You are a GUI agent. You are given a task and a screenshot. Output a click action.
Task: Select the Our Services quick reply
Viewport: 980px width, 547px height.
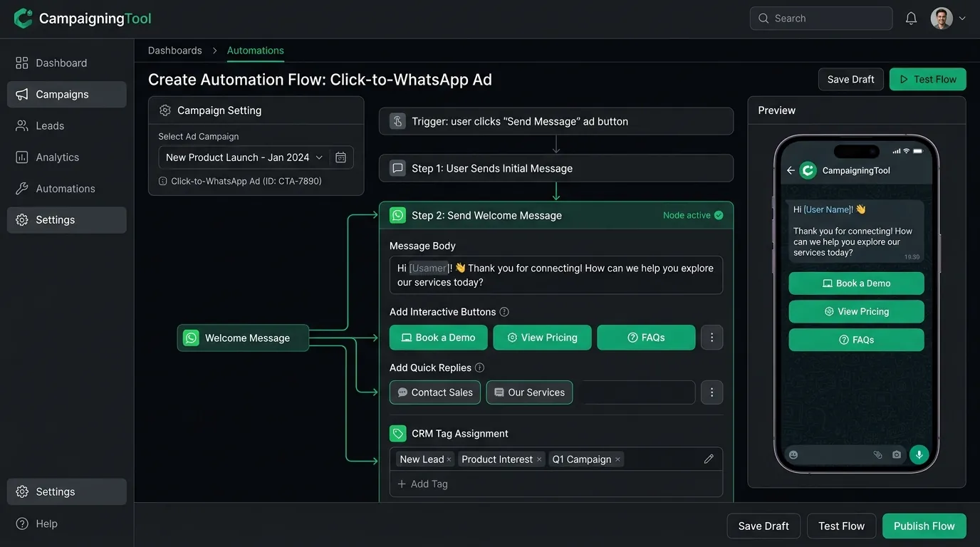point(529,392)
